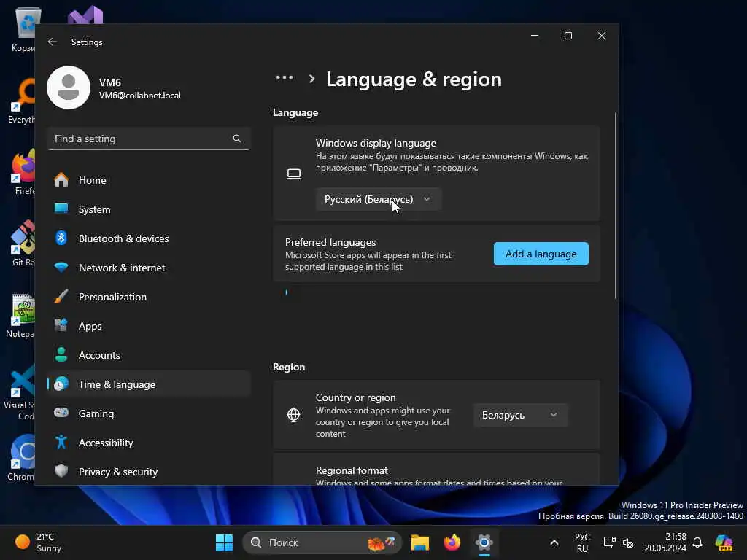Click the muted volume tray icon

pos(628,542)
